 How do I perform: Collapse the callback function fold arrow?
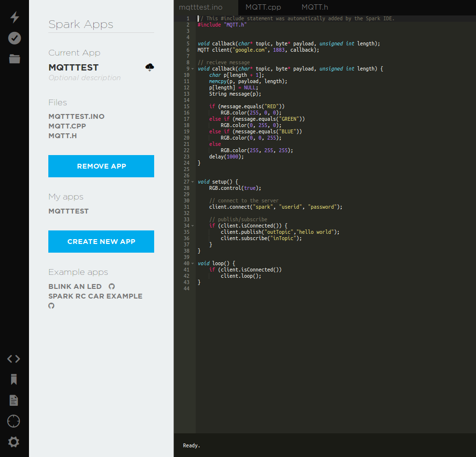click(x=192, y=69)
